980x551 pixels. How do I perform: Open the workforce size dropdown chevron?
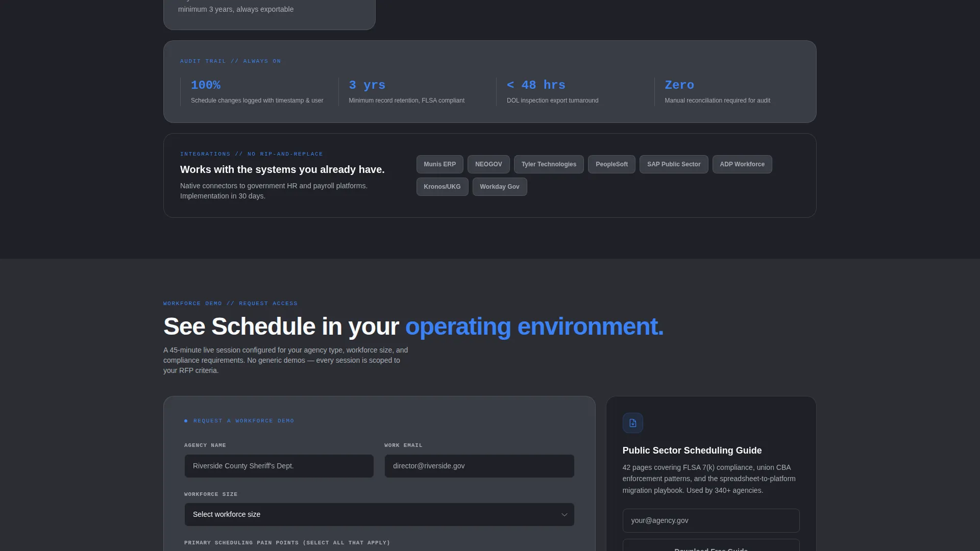[x=564, y=515]
